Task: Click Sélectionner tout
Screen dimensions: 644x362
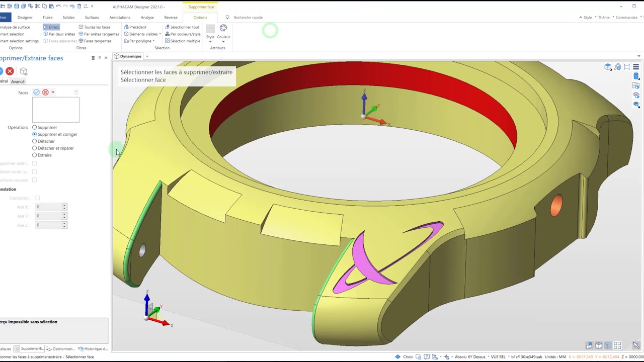Action: 182,27
